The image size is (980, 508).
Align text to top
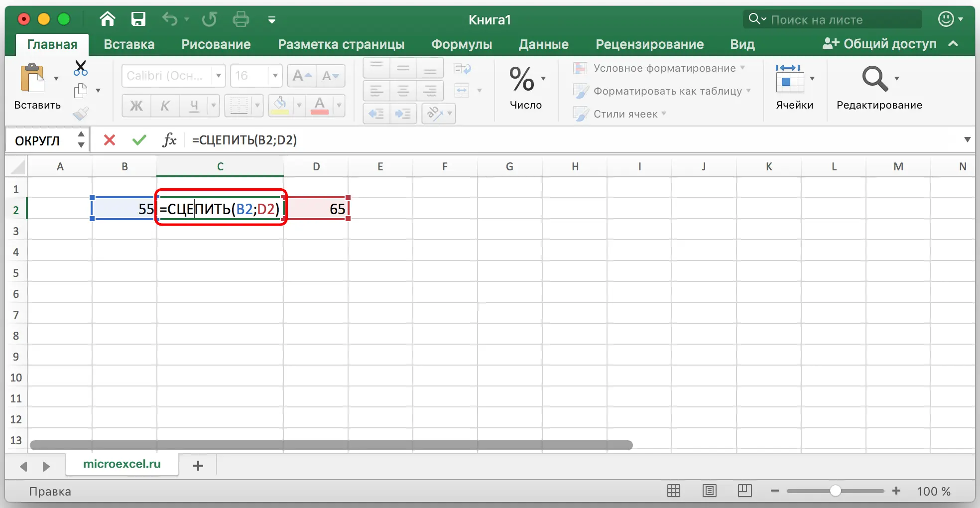click(377, 68)
